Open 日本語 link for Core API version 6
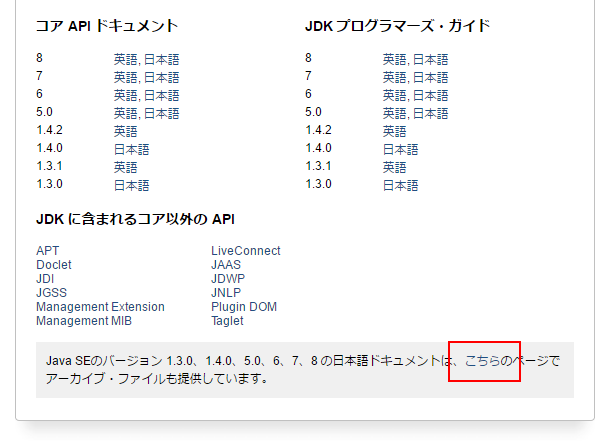The image size is (604, 446). pyautogui.click(x=161, y=95)
